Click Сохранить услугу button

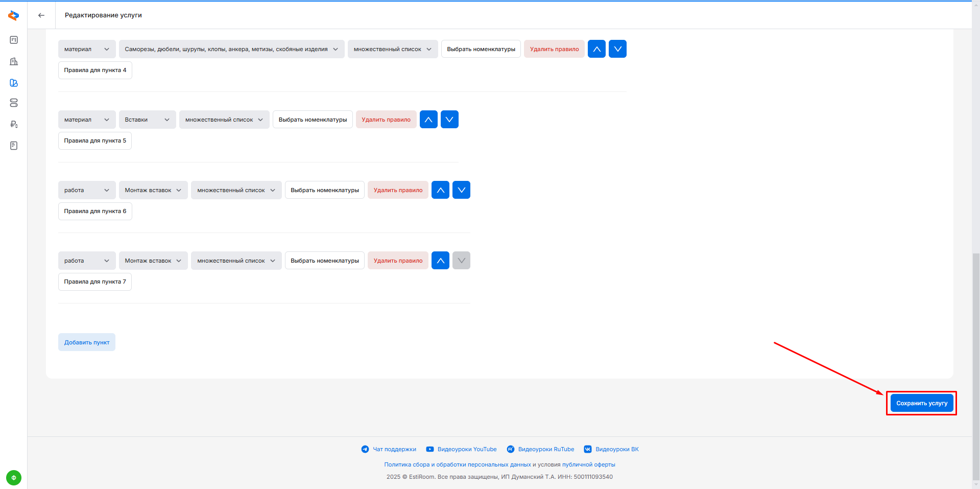coord(921,403)
